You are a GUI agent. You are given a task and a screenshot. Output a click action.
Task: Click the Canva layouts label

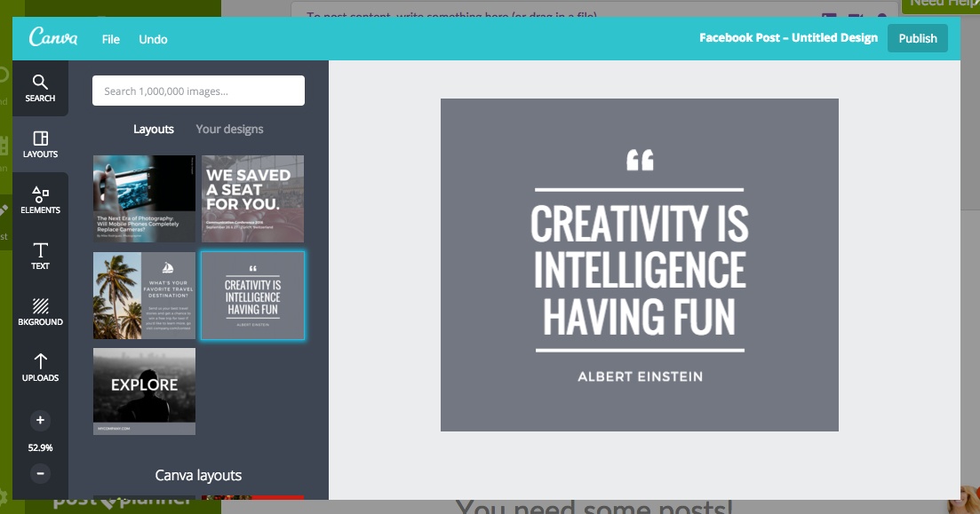pyautogui.click(x=197, y=475)
